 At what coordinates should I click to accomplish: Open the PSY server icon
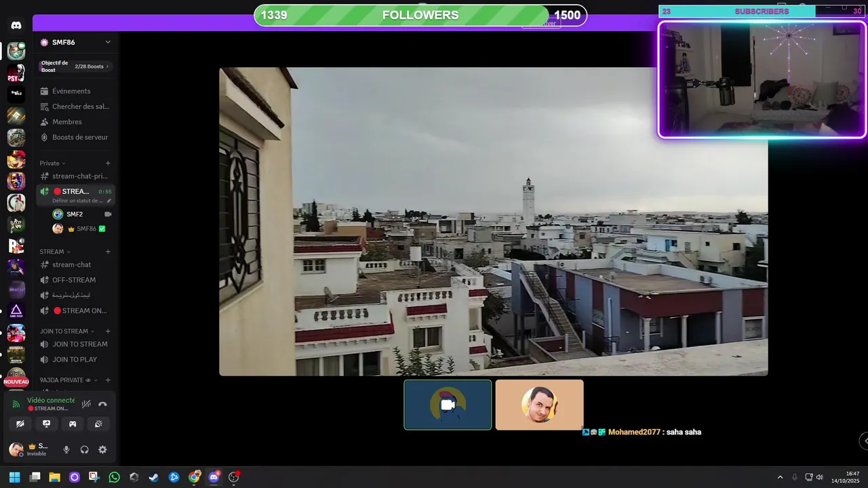16,73
